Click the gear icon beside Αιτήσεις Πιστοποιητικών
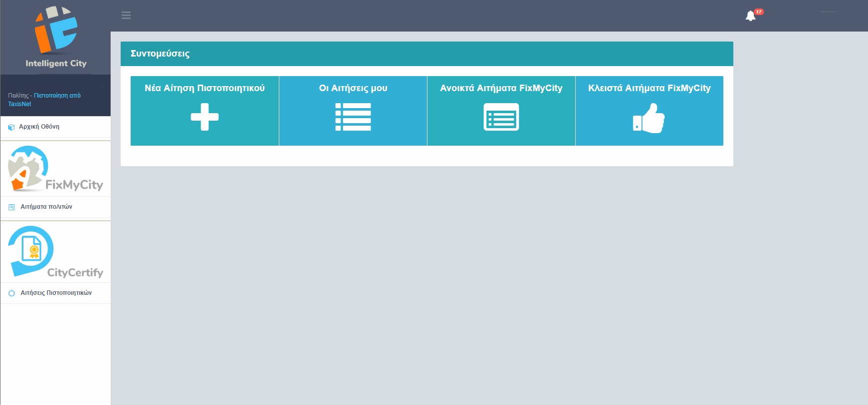The width and height of the screenshot is (868, 405). coord(12,293)
